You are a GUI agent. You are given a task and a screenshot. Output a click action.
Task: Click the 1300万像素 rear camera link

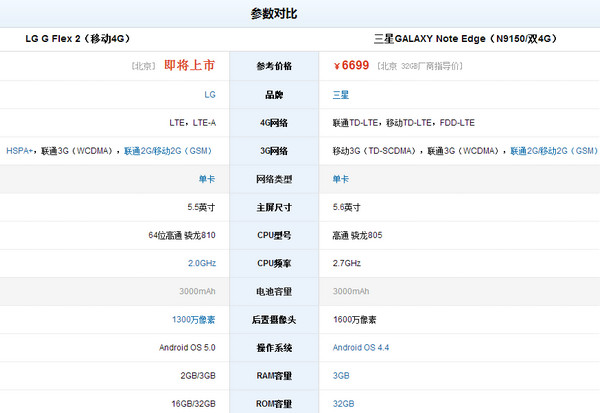click(x=193, y=320)
